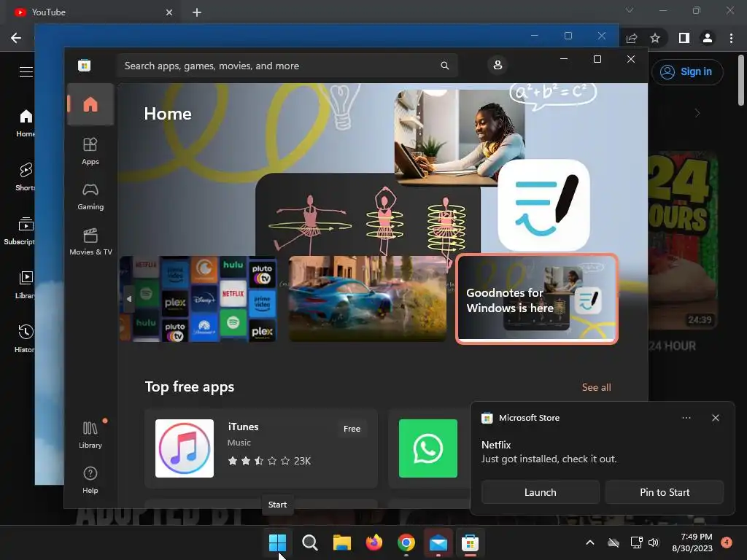Viewport: 747px width, 560px height.
Task: Open Subscriptions in the YouTube sidebar
Action: (20, 231)
